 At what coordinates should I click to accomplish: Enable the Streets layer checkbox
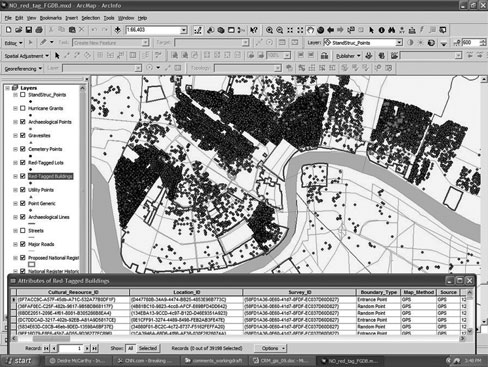pyautogui.click(x=23, y=230)
